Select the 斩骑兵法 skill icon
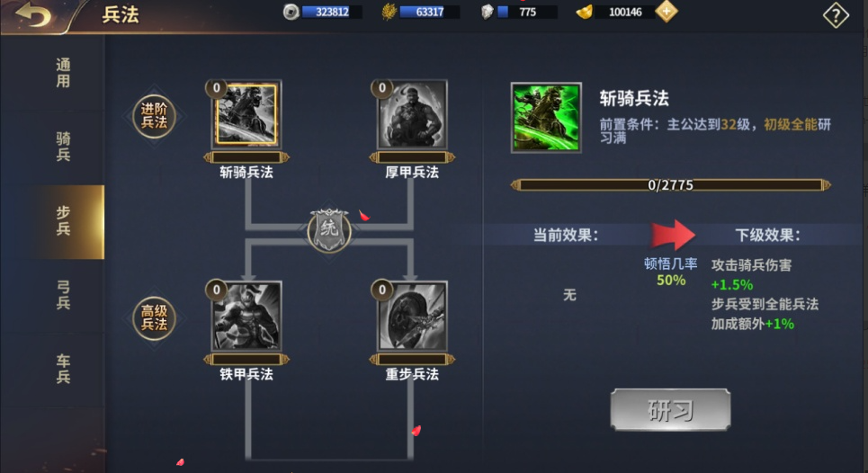The width and height of the screenshot is (868, 473). click(246, 114)
